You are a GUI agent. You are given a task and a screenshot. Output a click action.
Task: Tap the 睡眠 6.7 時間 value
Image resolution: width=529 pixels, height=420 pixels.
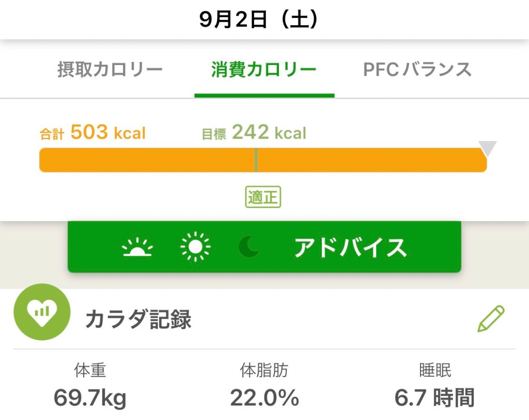434,397
